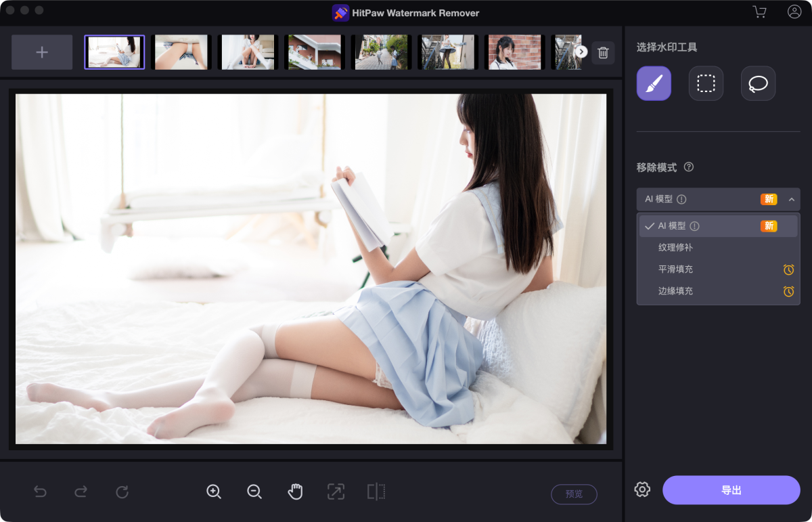Click the zoom out magnifier icon

point(254,492)
